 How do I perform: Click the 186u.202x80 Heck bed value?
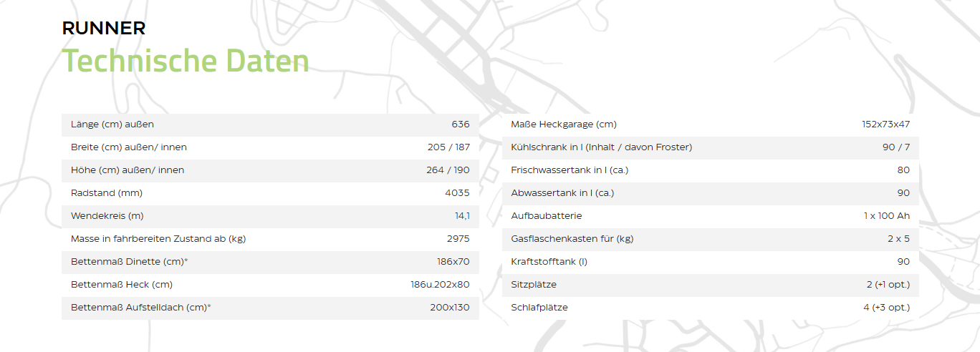(x=440, y=285)
